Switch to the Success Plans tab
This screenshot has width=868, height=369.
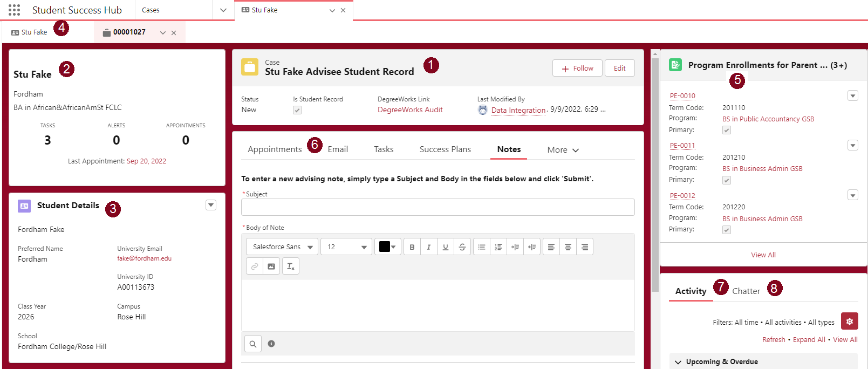(445, 149)
